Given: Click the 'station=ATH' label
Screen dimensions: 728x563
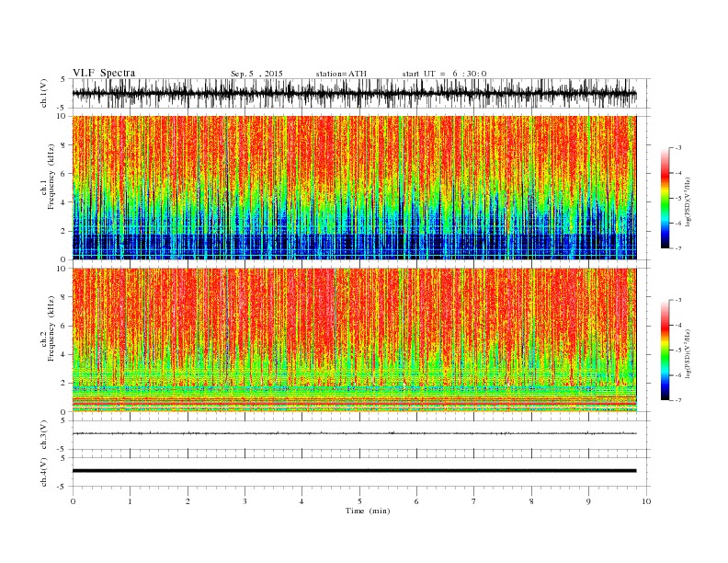Looking at the screenshot, I should 341,74.
